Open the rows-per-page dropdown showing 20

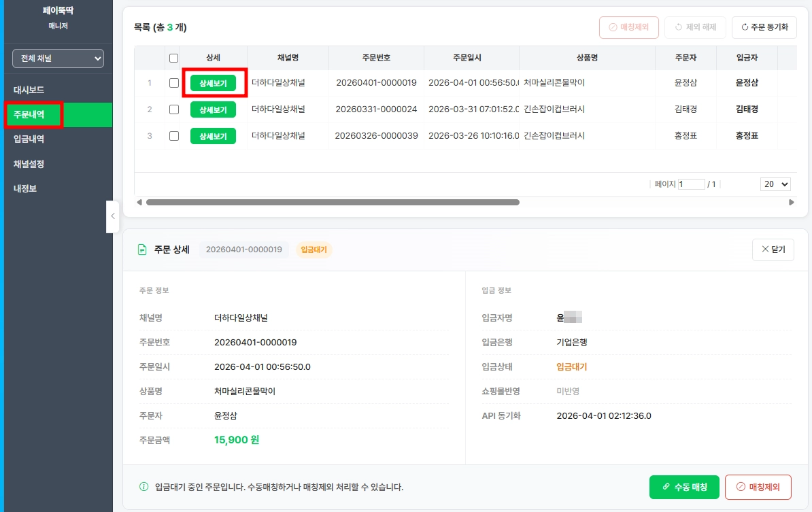(x=775, y=184)
